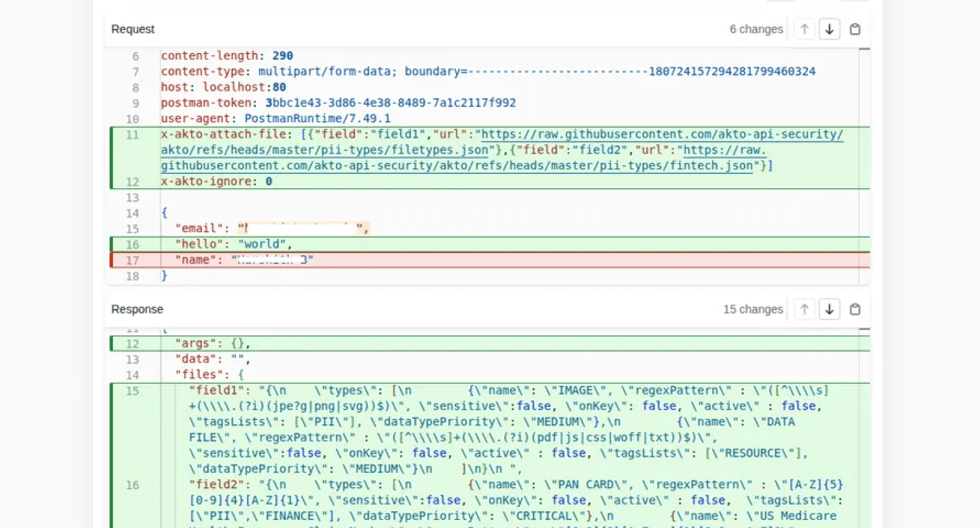Jump to next change in Request panel
980x528 pixels.
coord(829,29)
